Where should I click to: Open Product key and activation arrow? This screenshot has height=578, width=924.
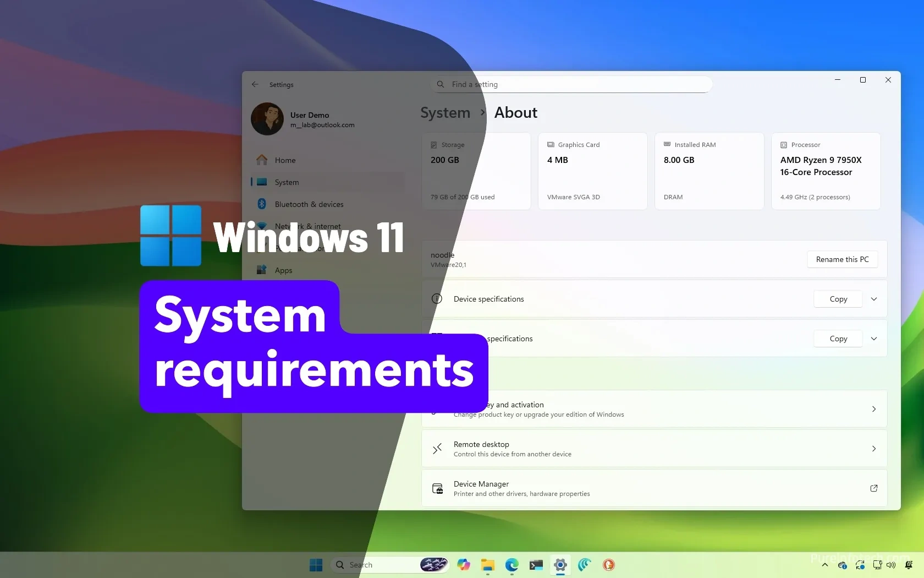pos(874,409)
